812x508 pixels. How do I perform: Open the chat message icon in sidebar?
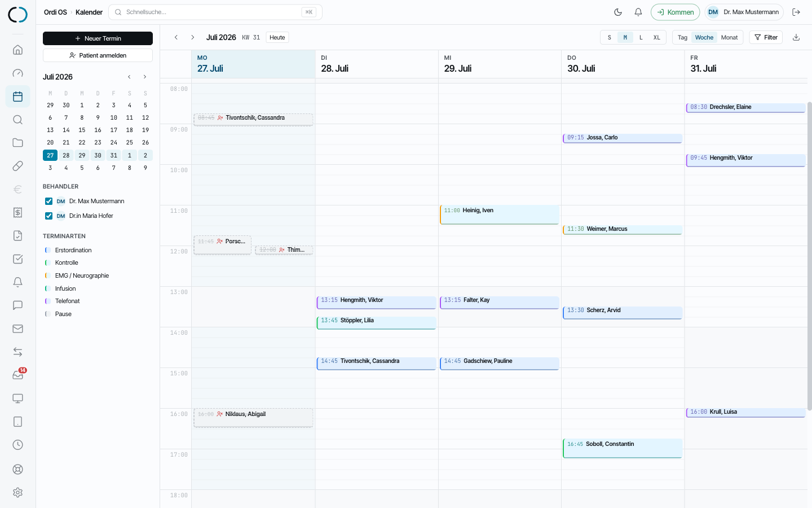pyautogui.click(x=17, y=305)
